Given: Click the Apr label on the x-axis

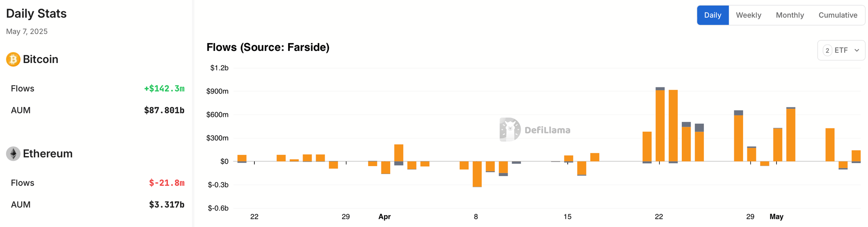Looking at the screenshot, I should coord(385,217).
